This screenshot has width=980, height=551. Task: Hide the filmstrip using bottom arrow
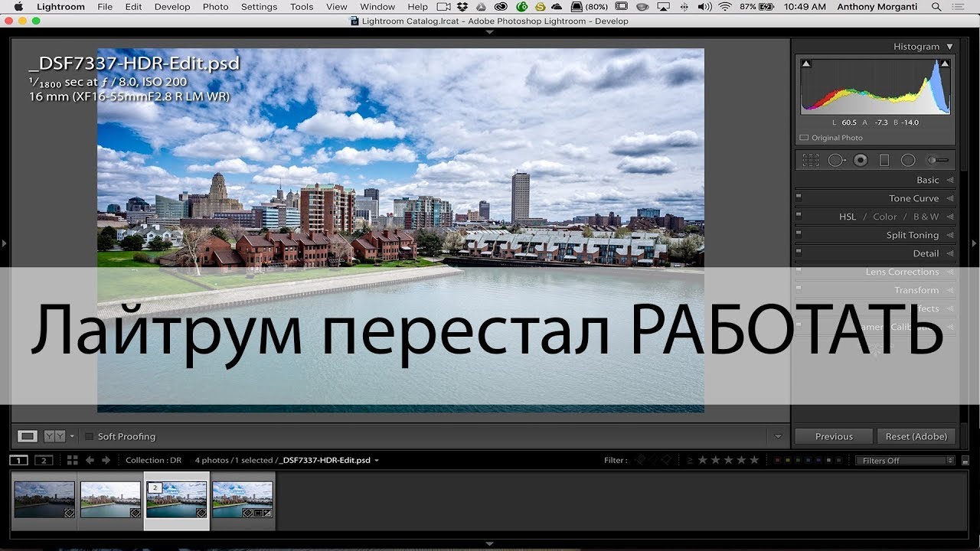pos(490,544)
